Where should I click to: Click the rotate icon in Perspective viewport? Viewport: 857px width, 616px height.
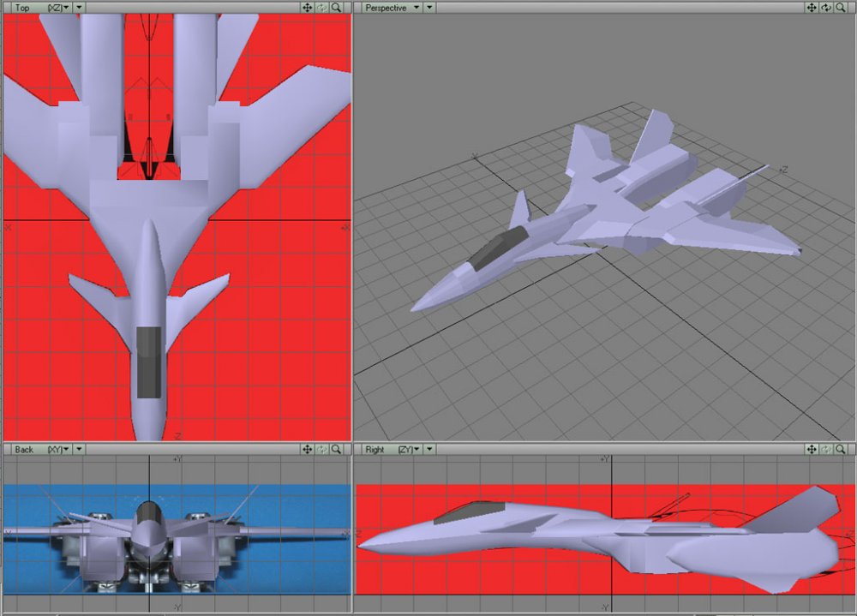(x=826, y=7)
